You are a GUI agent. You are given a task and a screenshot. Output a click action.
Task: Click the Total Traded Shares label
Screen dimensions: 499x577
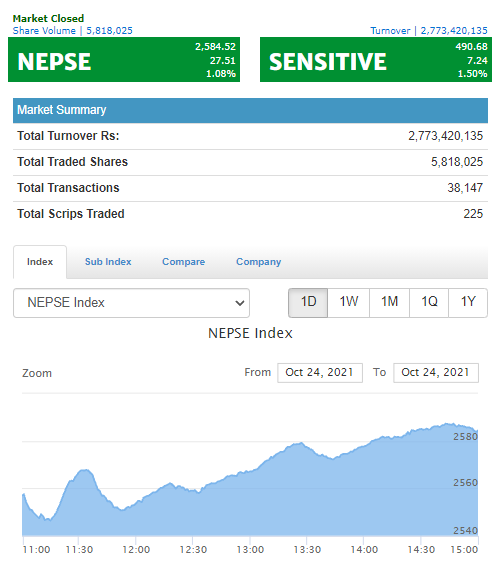point(72,162)
